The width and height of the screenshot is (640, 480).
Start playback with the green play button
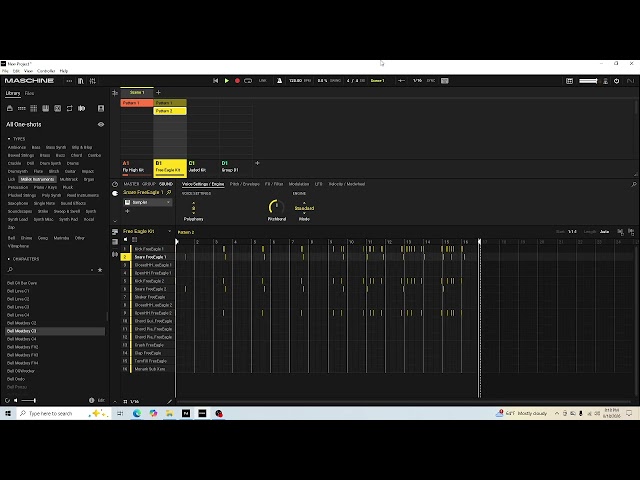(x=227, y=81)
